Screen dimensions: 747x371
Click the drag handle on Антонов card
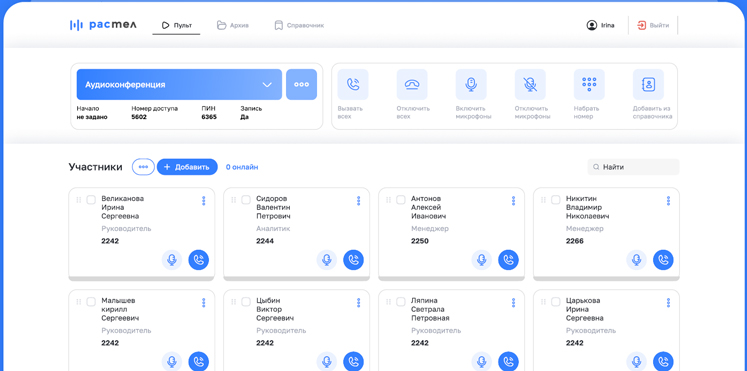coord(388,200)
